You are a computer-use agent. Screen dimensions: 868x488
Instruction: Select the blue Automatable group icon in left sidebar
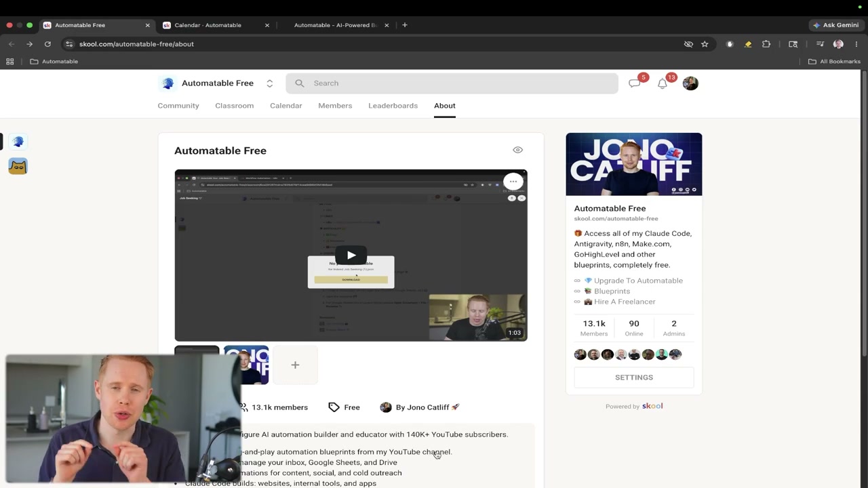[18, 142]
